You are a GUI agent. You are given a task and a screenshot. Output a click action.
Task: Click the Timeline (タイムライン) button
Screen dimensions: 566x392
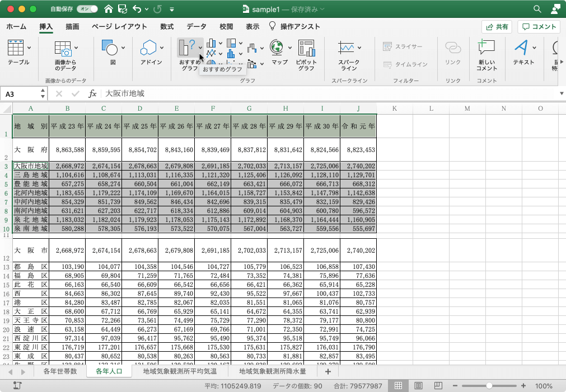click(405, 64)
